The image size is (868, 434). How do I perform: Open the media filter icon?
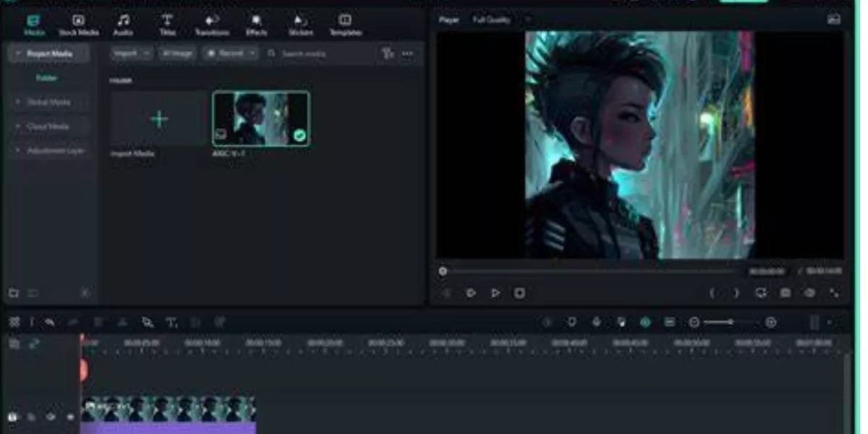click(x=388, y=54)
